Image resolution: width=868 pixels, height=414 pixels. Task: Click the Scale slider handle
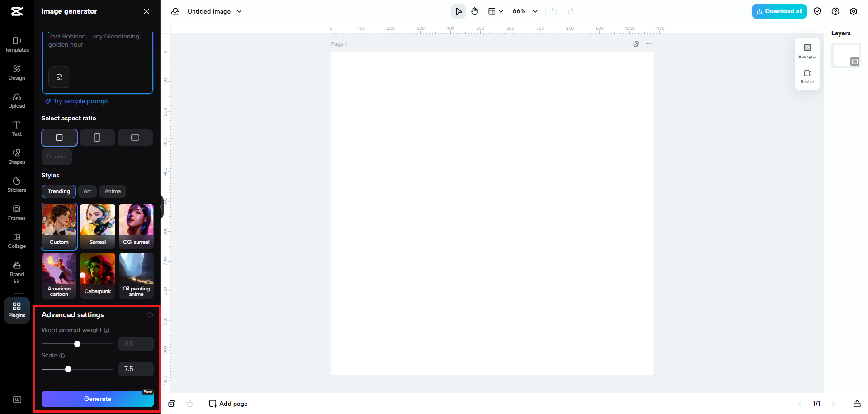pos(68,369)
